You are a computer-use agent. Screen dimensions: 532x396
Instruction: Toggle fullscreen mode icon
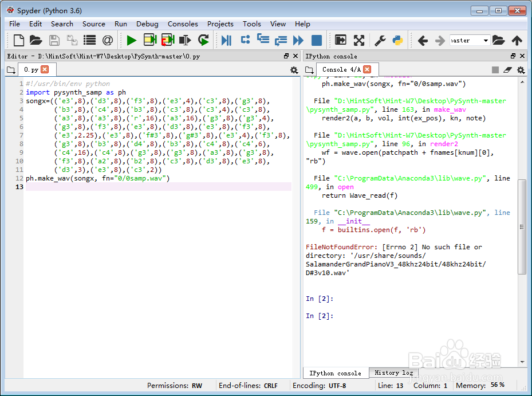[359, 41]
